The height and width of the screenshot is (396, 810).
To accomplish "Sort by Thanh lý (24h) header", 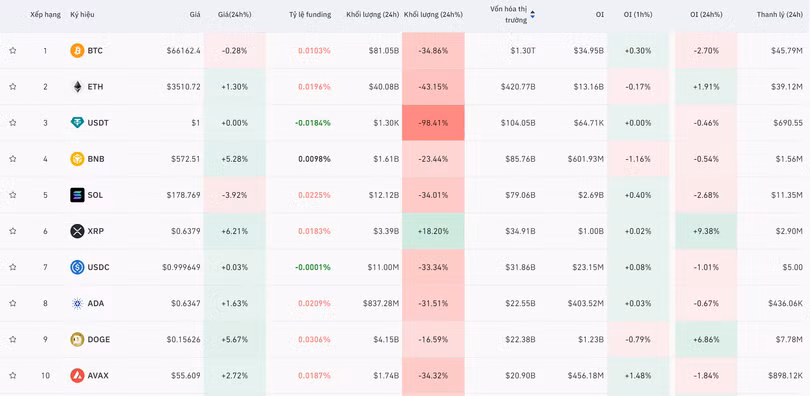I will click(x=780, y=15).
